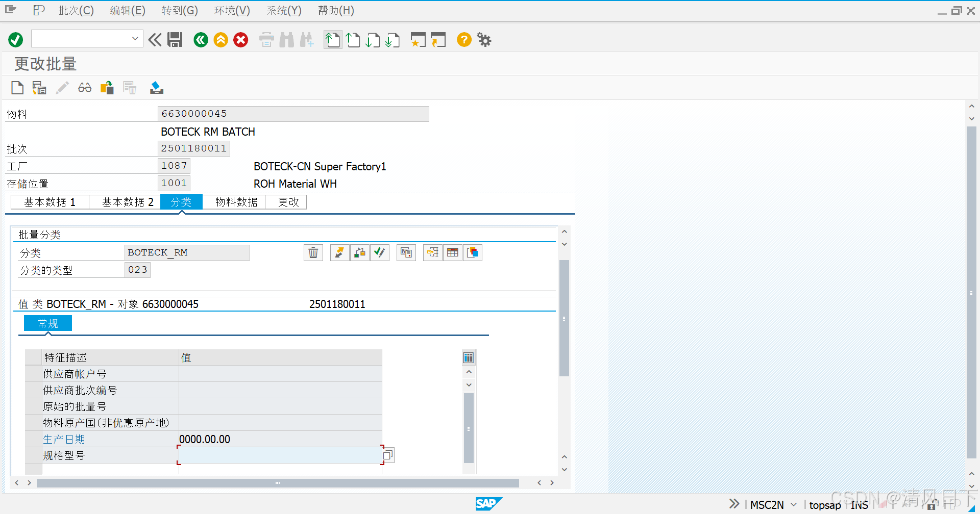Open the 帮助(H) menu
Screen dimensions: 980x514
coord(336,10)
